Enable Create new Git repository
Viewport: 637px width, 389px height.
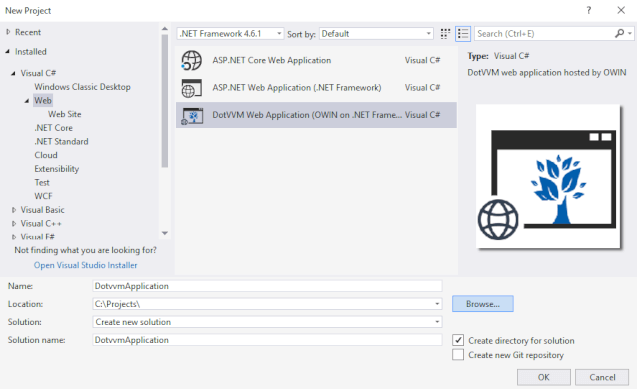(x=458, y=354)
